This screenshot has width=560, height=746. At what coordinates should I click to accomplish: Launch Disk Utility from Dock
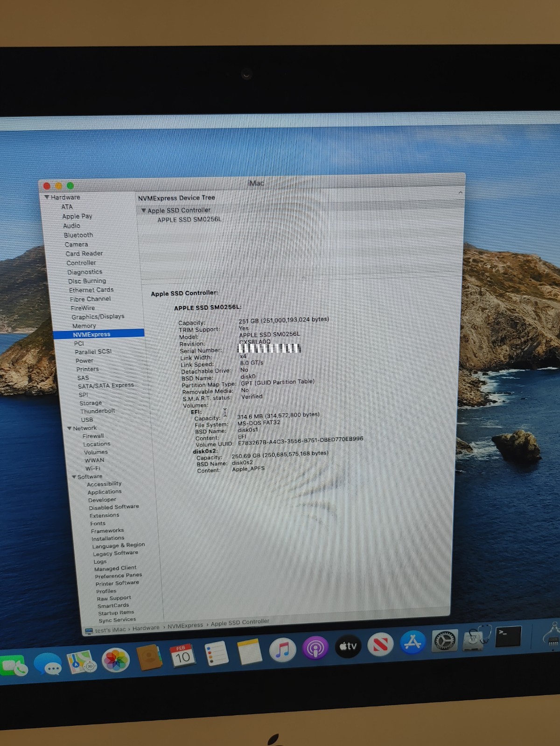pyautogui.click(x=476, y=638)
